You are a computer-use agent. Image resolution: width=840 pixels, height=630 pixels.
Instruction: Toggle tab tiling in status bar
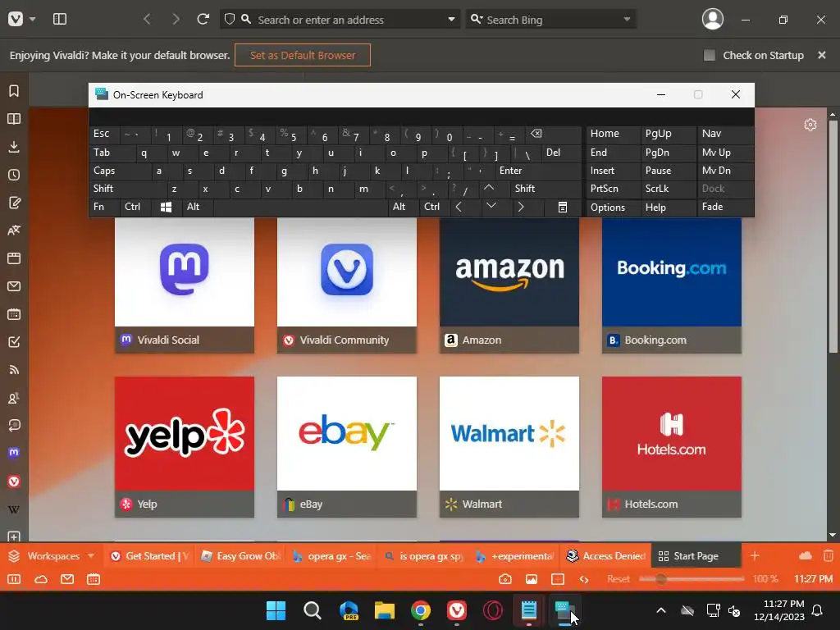click(558, 579)
